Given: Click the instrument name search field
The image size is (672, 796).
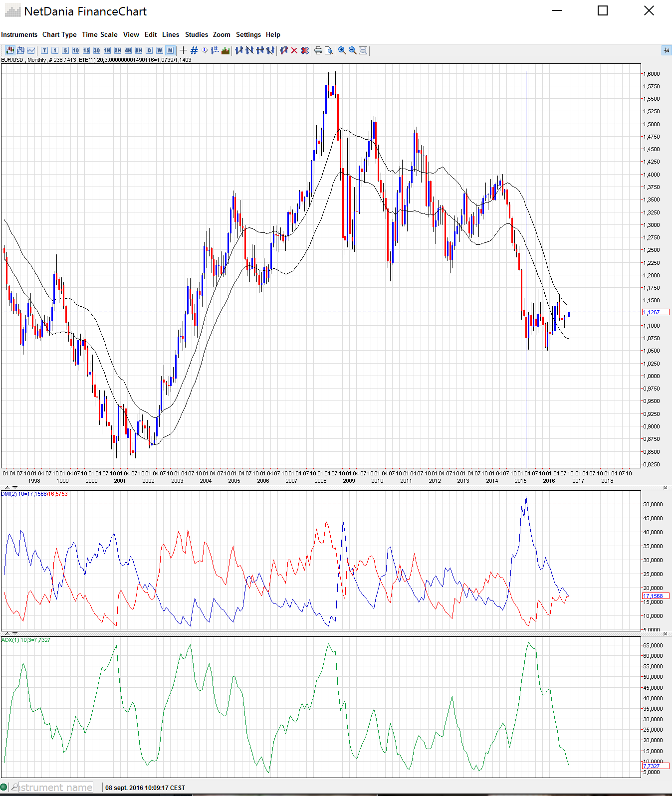Looking at the screenshot, I should click(56, 788).
